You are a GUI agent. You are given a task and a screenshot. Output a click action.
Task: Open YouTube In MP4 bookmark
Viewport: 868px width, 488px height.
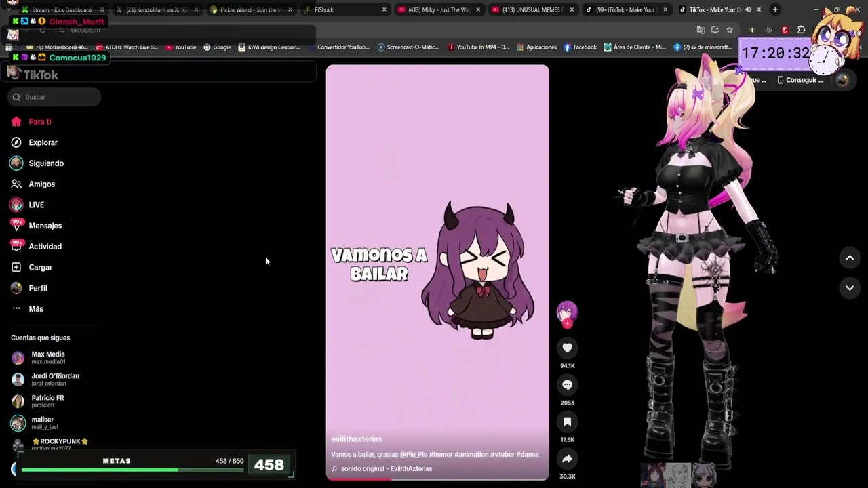coord(477,47)
